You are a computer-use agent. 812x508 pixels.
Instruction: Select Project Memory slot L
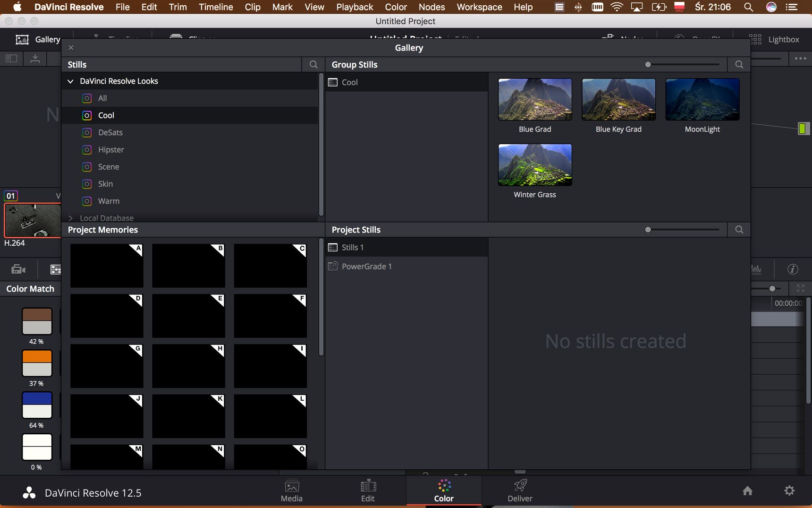pos(270,416)
